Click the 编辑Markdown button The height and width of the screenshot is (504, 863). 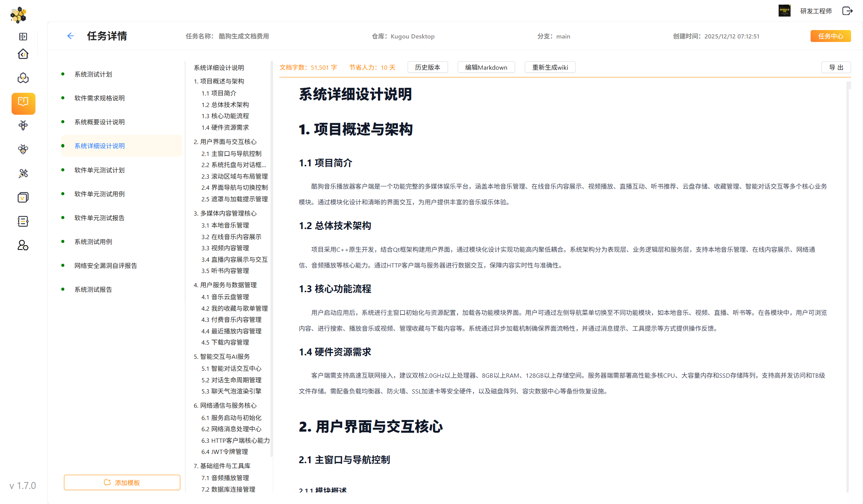click(x=486, y=67)
